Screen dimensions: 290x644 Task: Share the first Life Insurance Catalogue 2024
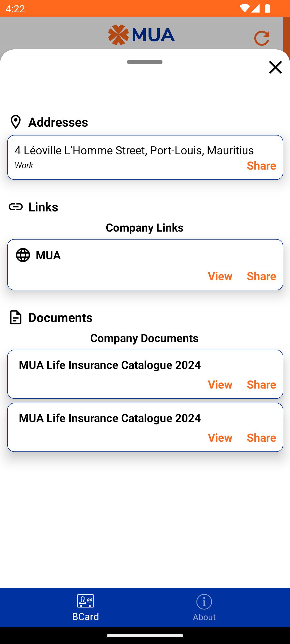[x=261, y=385]
